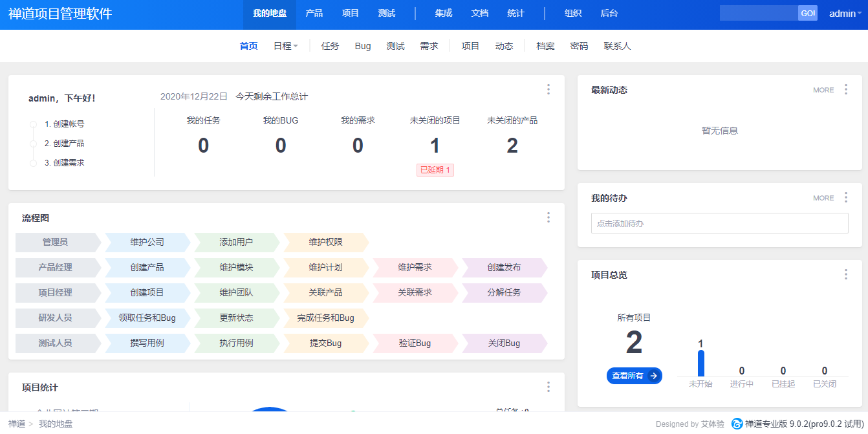Expand the 日程 dropdown
The image size is (868, 434).
285,46
